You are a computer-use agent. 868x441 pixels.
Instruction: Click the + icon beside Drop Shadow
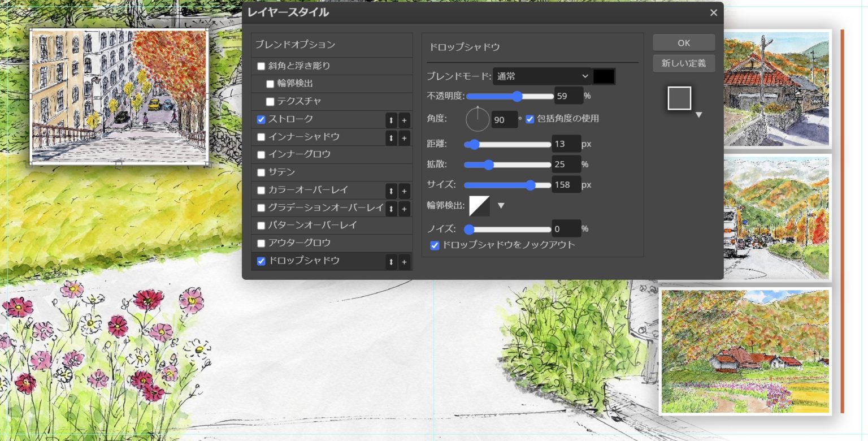(x=404, y=262)
